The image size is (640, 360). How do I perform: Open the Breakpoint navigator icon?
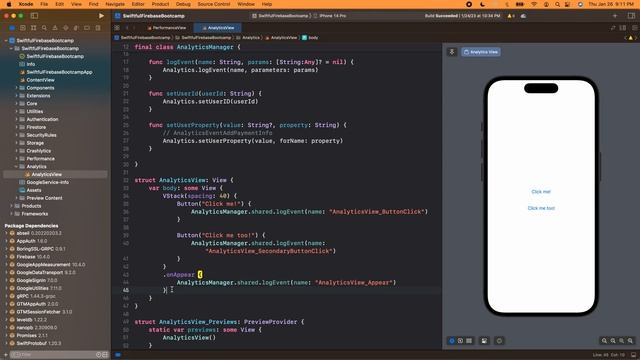(87, 28)
